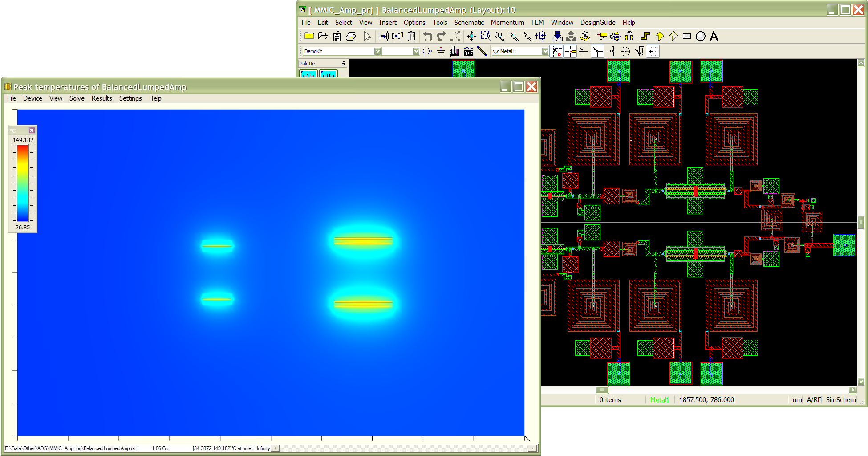Click the Print icon in toolbar
The width and height of the screenshot is (868, 456).
point(351,37)
